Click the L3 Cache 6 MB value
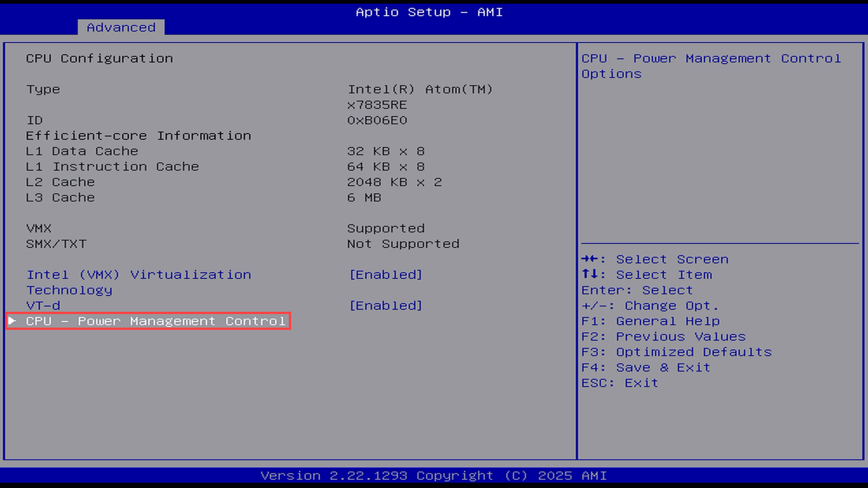The height and width of the screenshot is (488, 868). [363, 197]
